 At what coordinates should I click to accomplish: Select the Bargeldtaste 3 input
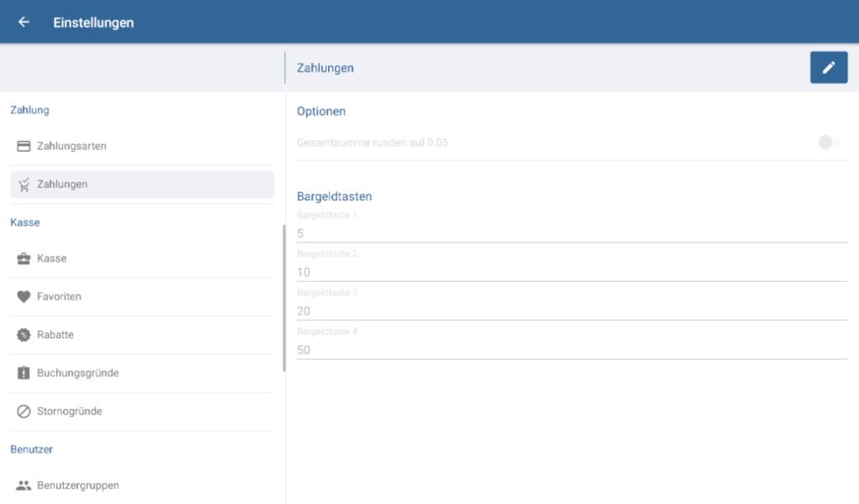point(570,311)
